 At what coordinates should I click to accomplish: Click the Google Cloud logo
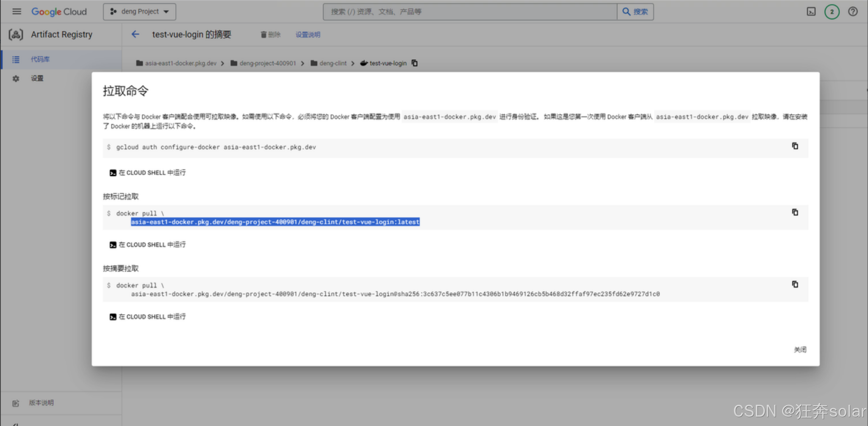(x=59, y=11)
